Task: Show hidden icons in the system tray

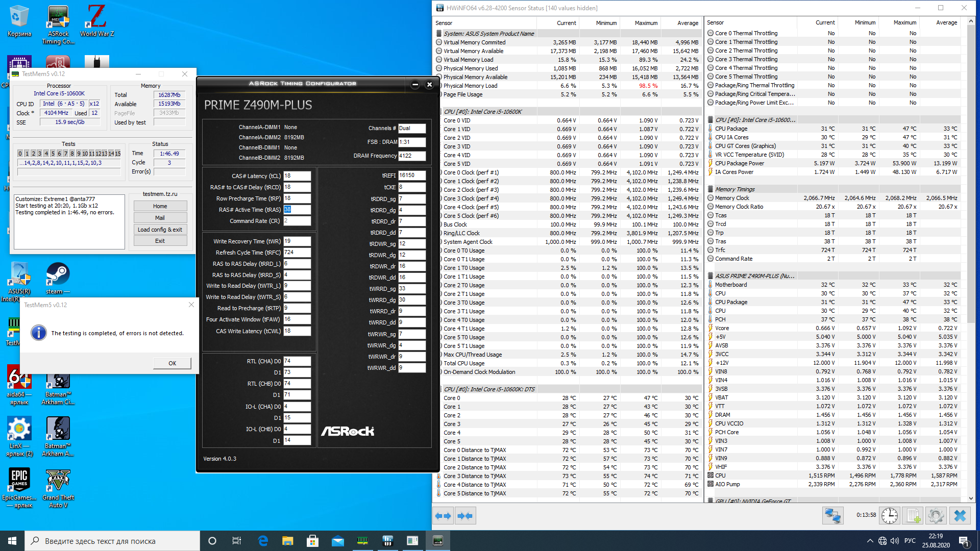Action: coord(870,541)
